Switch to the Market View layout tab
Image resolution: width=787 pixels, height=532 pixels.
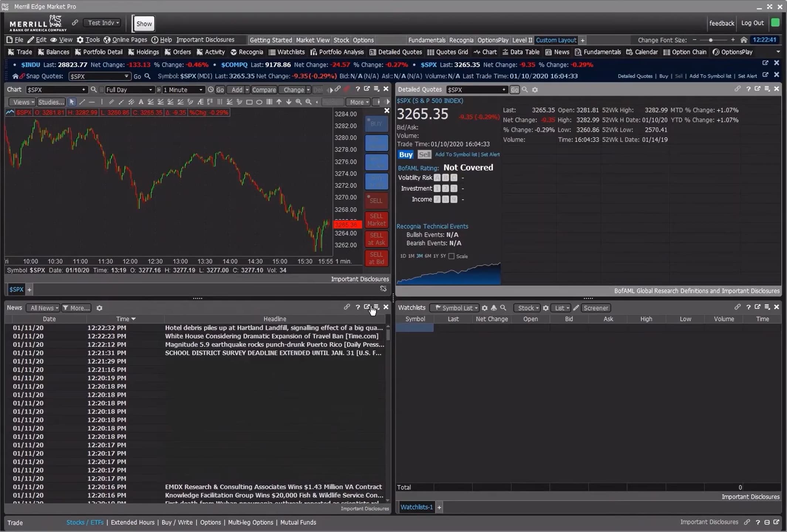(x=313, y=40)
